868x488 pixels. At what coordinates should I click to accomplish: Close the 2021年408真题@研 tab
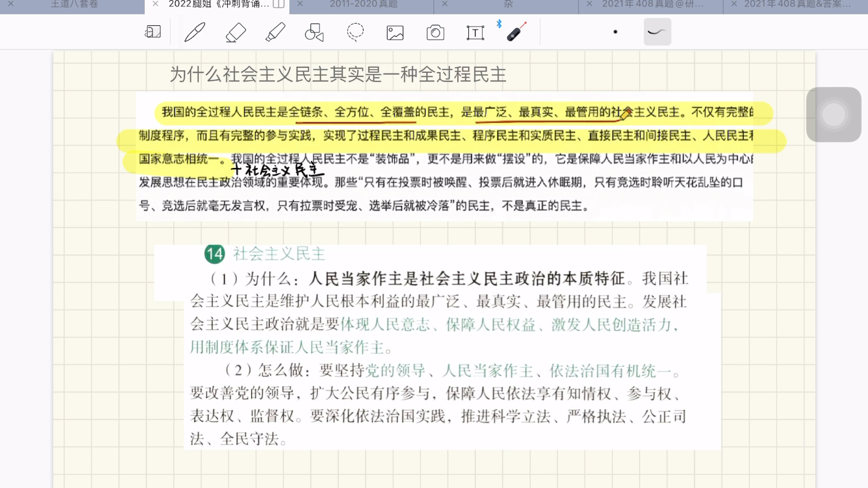(x=589, y=4)
